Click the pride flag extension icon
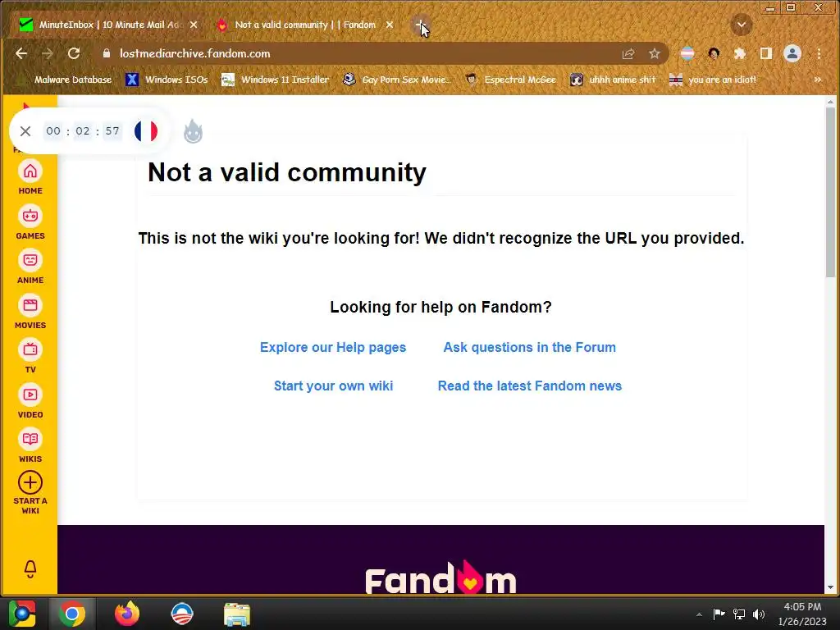Image resolution: width=840 pixels, height=630 pixels. [x=687, y=53]
